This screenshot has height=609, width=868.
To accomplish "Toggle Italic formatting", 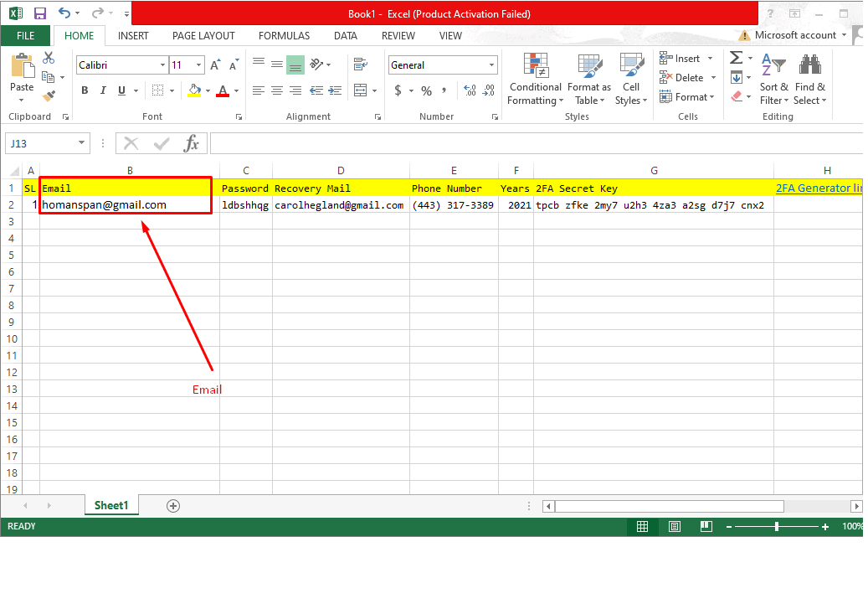I will [103, 90].
